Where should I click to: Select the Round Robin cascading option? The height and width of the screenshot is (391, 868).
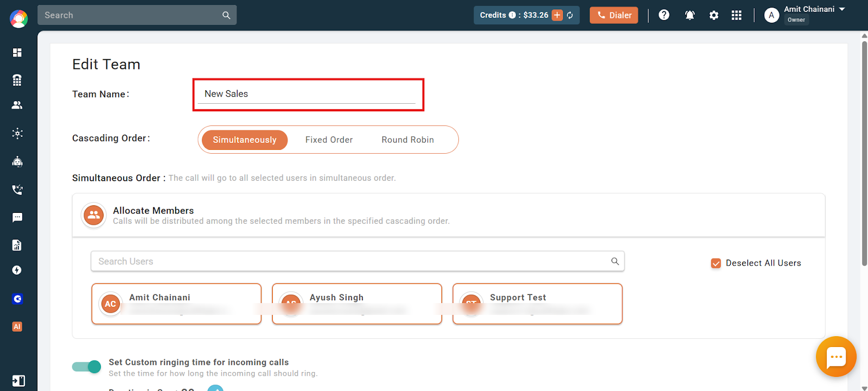tap(407, 140)
